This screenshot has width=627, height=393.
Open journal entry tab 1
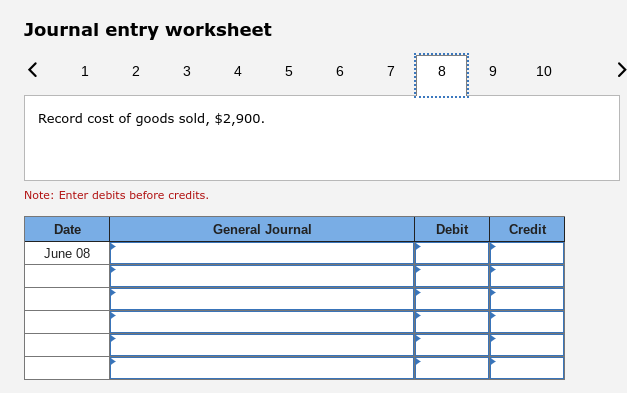click(x=85, y=71)
